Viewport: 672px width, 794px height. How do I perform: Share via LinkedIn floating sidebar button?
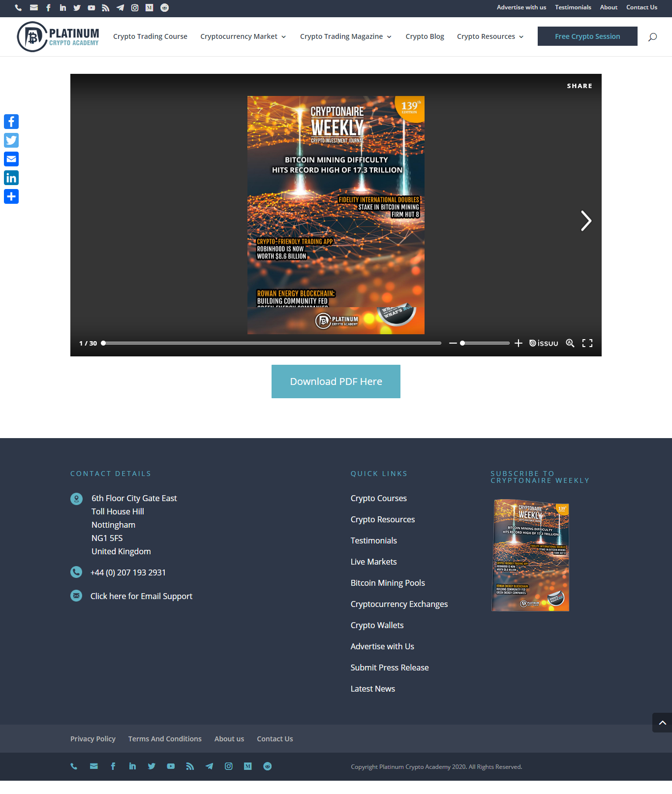coord(11,178)
